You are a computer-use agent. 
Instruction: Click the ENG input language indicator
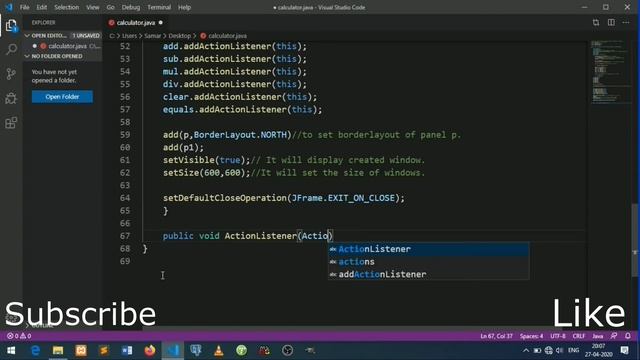(573, 350)
